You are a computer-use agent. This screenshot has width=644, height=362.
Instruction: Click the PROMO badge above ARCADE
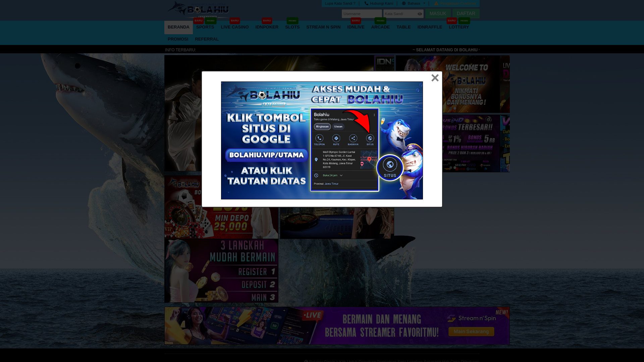tap(380, 20)
